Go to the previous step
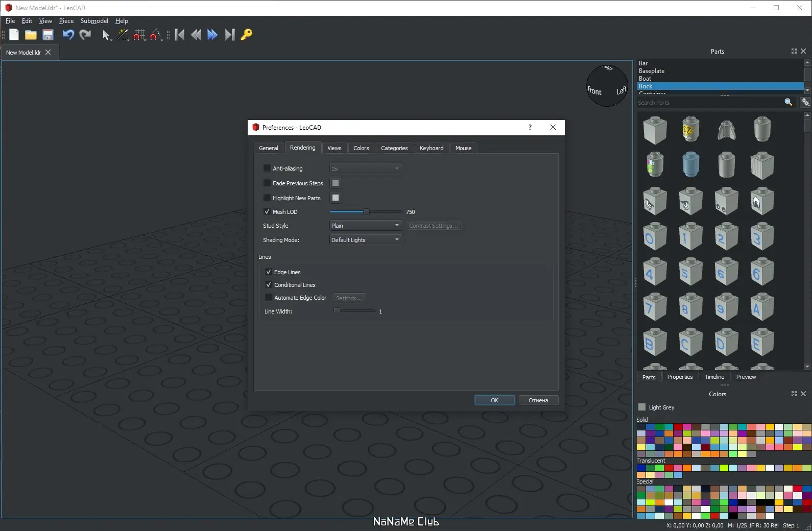812x531 pixels. tap(196, 35)
